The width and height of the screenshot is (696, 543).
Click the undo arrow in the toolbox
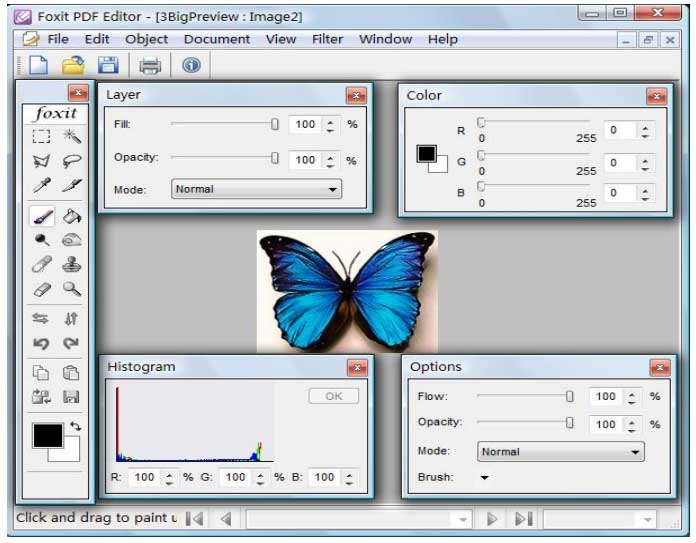point(41,343)
